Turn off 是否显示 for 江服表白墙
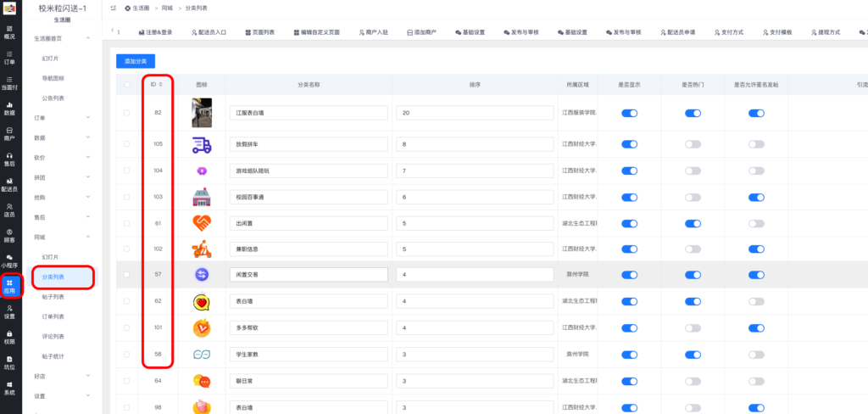 pos(630,113)
